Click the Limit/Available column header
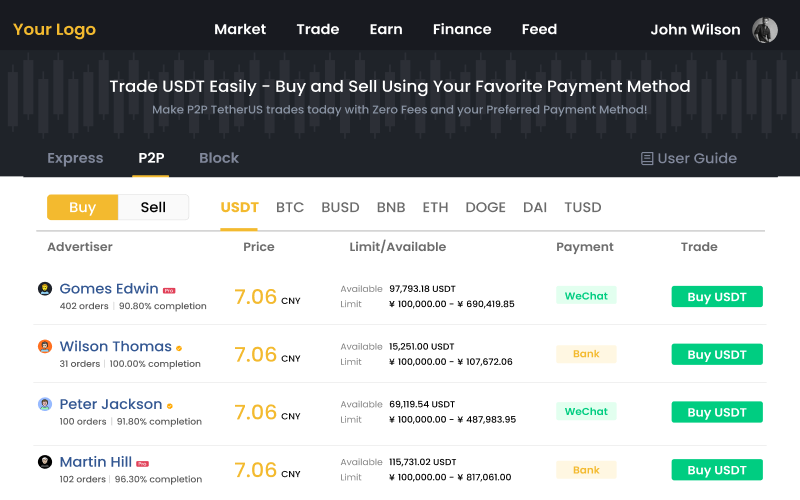 (397, 247)
